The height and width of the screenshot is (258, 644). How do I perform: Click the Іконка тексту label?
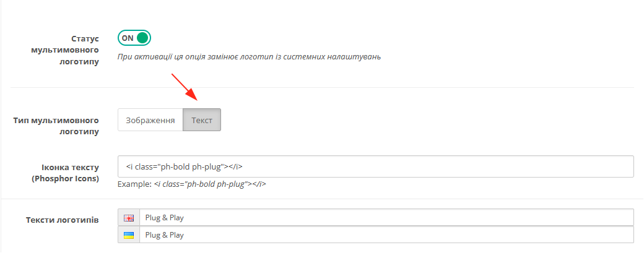[x=70, y=167]
